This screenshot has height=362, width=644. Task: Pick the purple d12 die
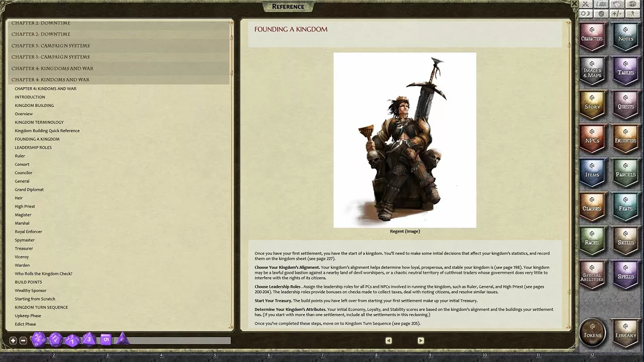[x=55, y=340]
